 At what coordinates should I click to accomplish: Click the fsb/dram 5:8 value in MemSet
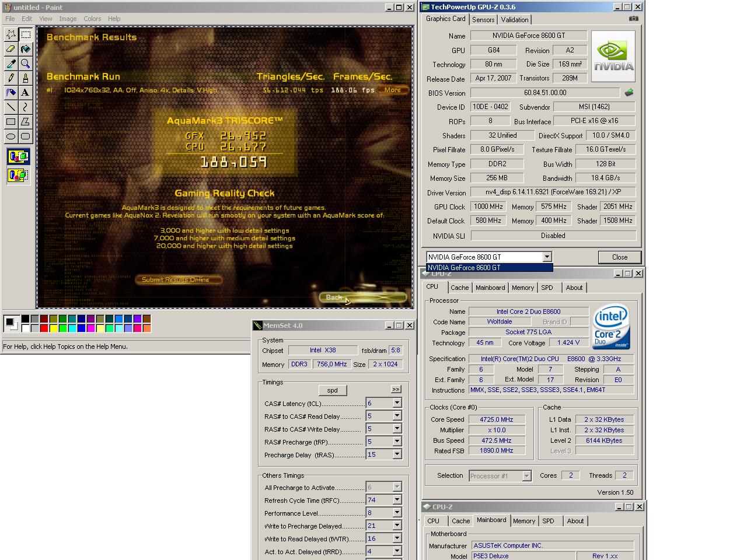pyautogui.click(x=396, y=351)
